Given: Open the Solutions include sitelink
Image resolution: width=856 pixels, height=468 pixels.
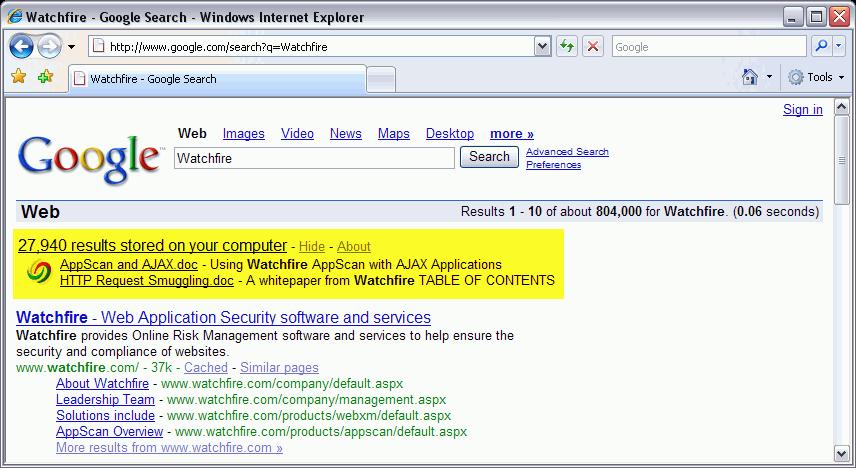Looking at the screenshot, I should click(105, 416).
